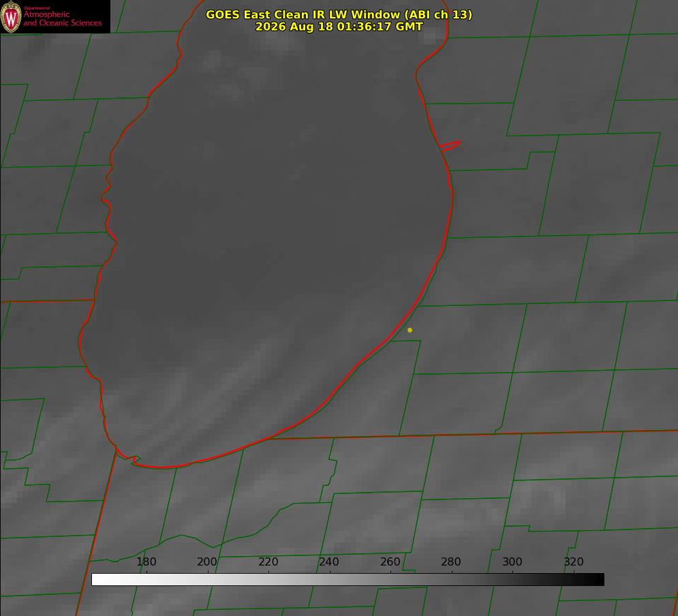Select the 240 colorbar label

pyautogui.click(x=329, y=561)
